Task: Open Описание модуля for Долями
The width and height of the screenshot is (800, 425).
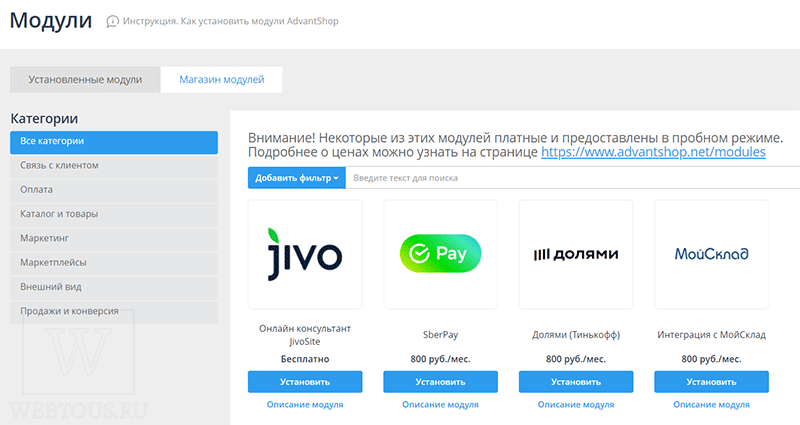Action: tap(576, 405)
